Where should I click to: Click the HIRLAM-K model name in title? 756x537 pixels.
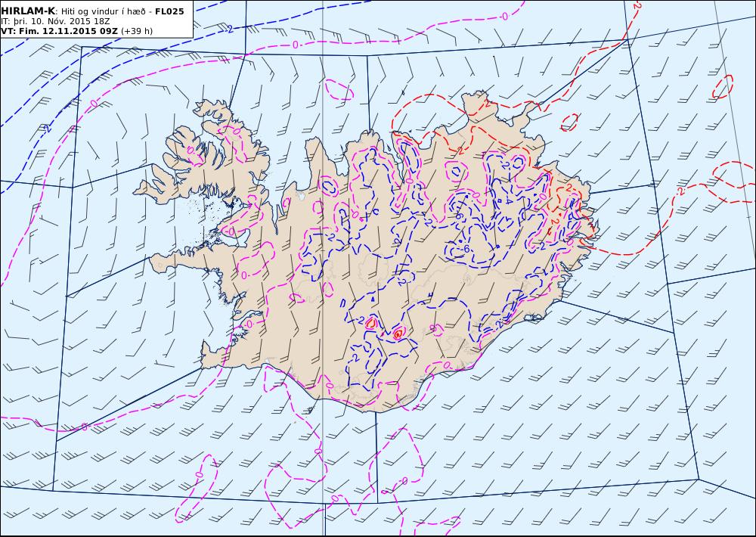click(28, 11)
